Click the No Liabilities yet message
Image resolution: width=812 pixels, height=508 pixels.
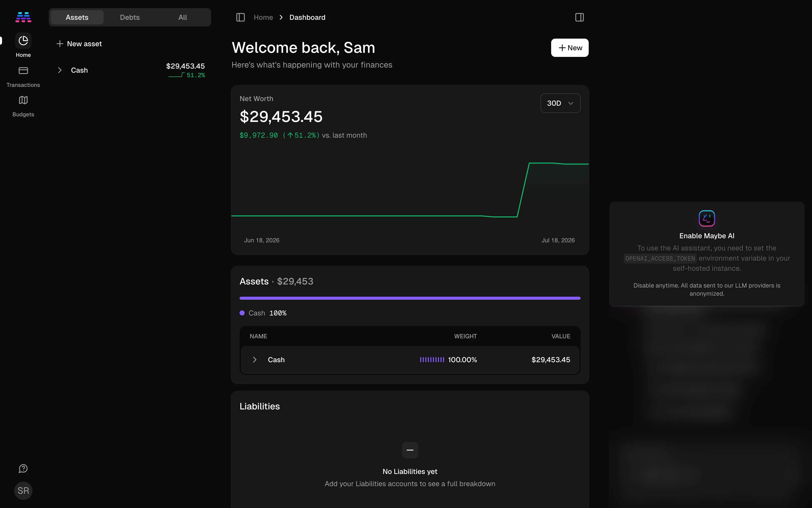tap(410, 471)
